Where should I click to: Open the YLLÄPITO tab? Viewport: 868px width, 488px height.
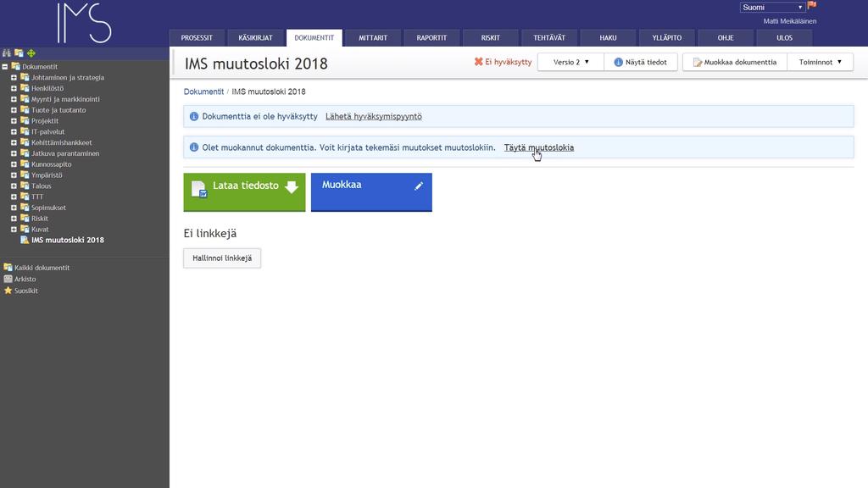coord(666,37)
